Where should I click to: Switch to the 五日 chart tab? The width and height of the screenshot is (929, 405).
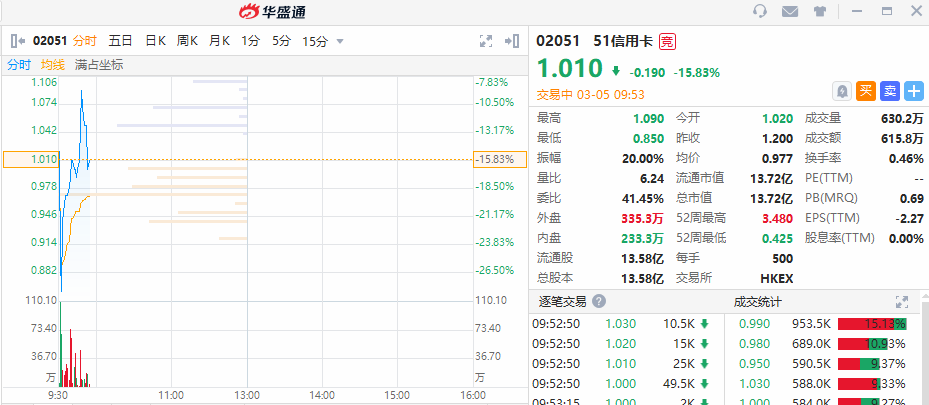(x=120, y=41)
